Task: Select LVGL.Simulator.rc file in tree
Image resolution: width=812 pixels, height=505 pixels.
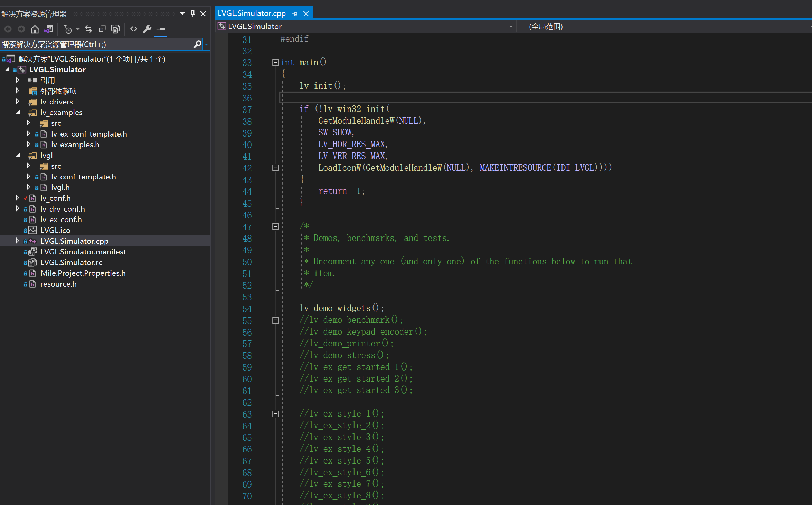Action: (71, 262)
